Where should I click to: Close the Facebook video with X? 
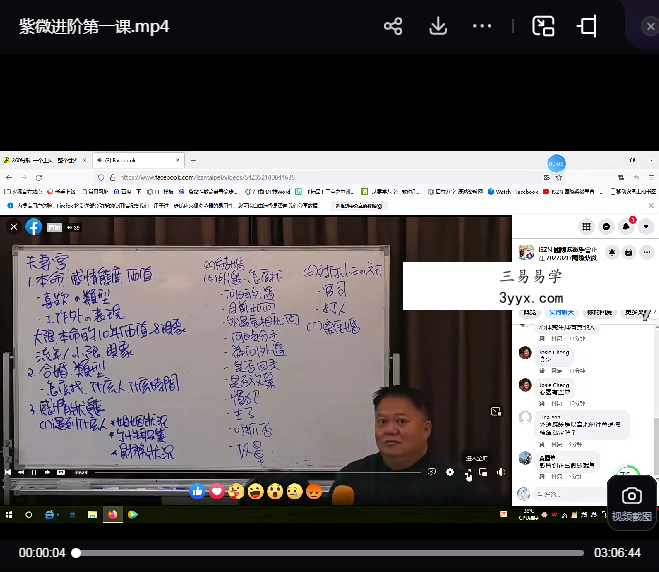click(14, 227)
